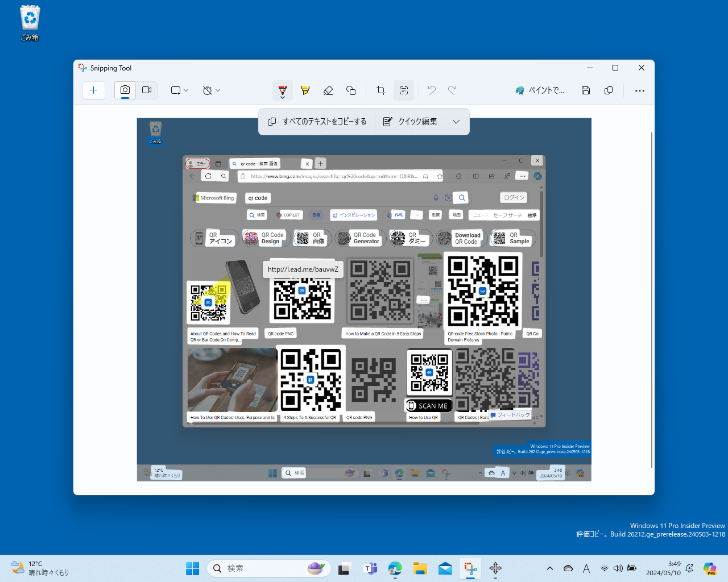Select the Recycle Bin on the desktop
This screenshot has height=582, width=728.
(x=30, y=23)
